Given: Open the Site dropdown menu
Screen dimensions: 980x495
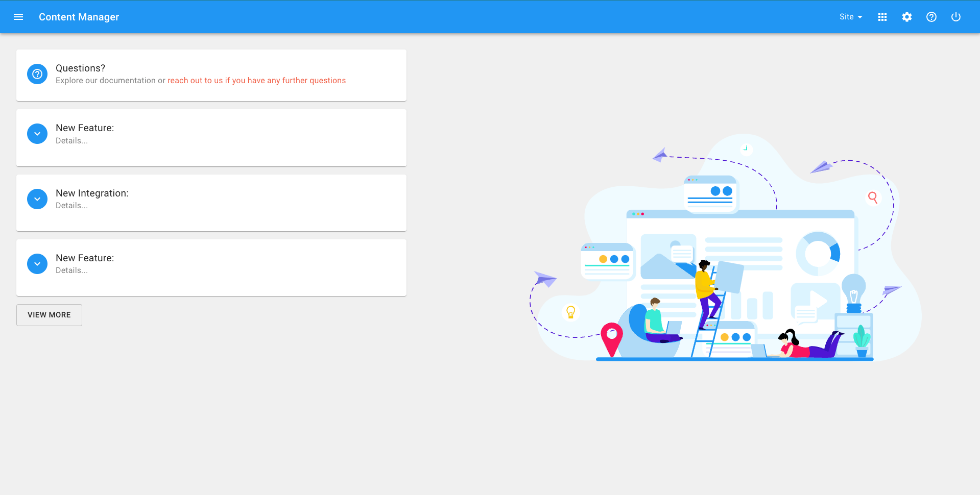Looking at the screenshot, I should click(x=850, y=17).
